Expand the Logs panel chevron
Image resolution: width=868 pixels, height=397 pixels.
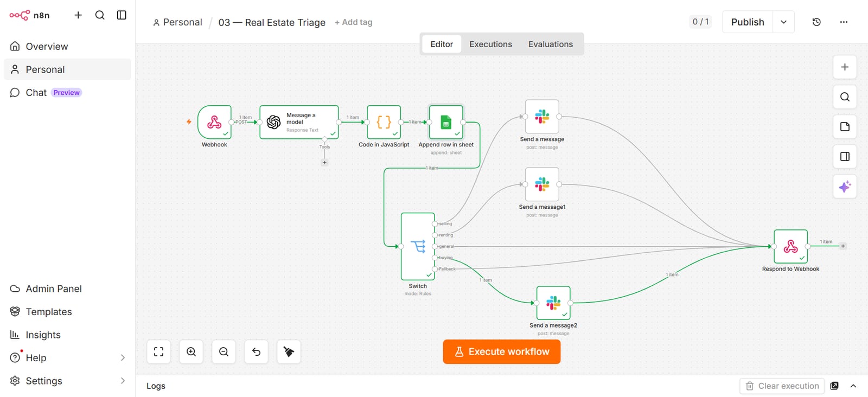point(853,386)
